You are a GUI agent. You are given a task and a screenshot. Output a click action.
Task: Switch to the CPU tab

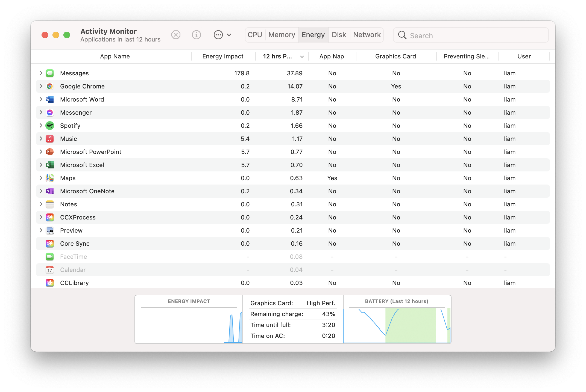pyautogui.click(x=255, y=35)
